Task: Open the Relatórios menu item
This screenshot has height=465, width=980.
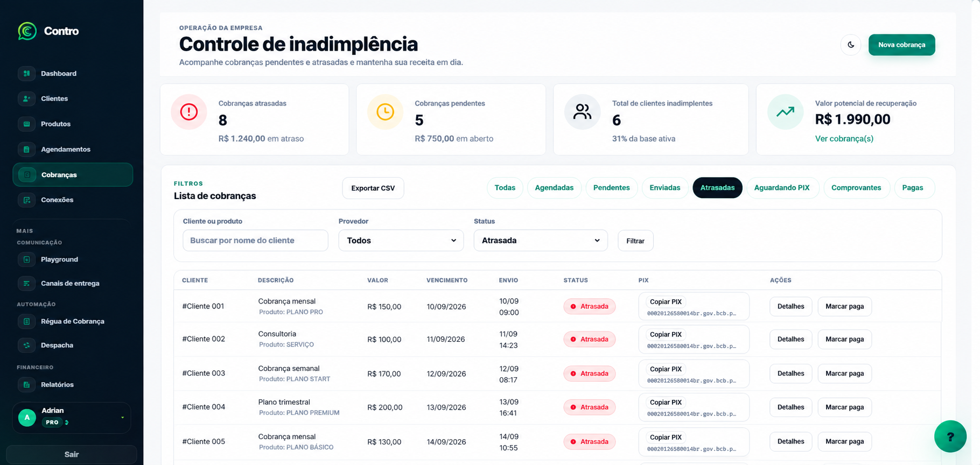Action: [x=73, y=384]
